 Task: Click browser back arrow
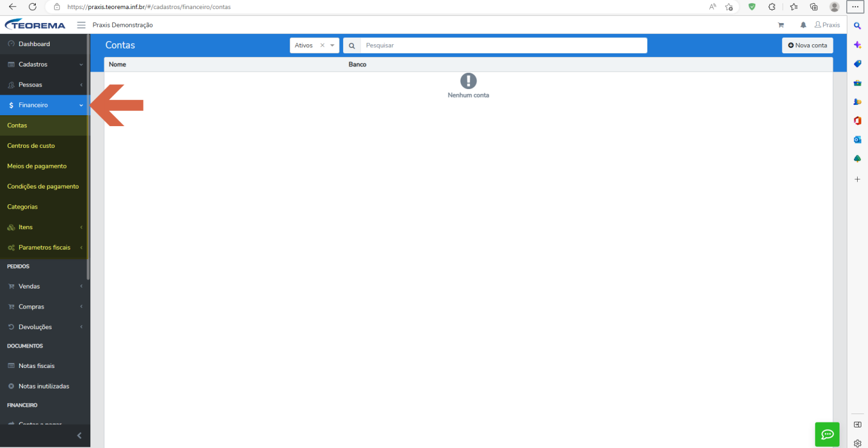[x=13, y=7]
